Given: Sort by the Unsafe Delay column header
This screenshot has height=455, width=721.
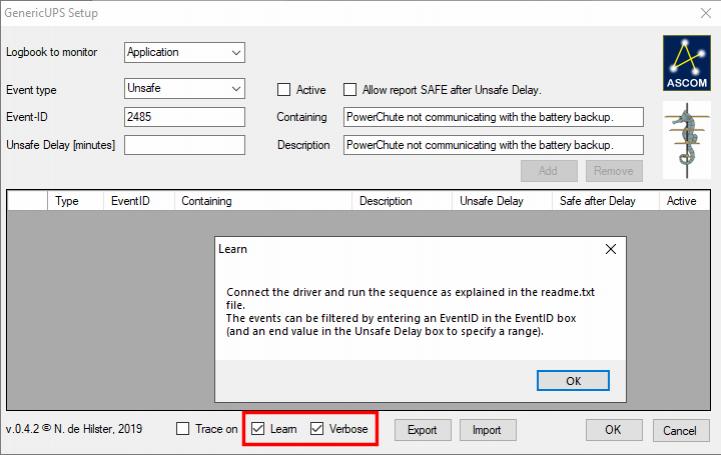Looking at the screenshot, I should point(491,201).
